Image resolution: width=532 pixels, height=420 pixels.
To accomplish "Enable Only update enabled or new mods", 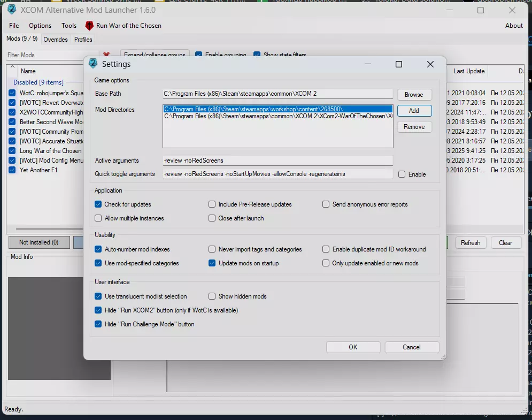I will pos(326,263).
